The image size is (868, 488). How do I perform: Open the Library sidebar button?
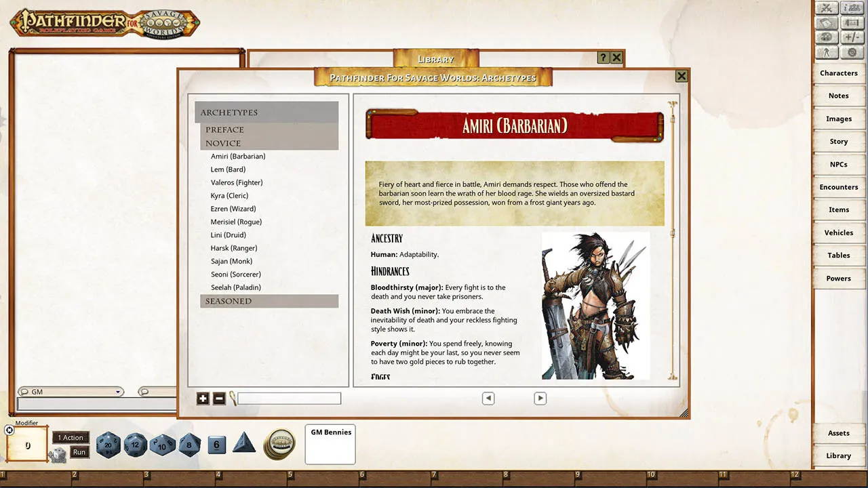point(839,456)
